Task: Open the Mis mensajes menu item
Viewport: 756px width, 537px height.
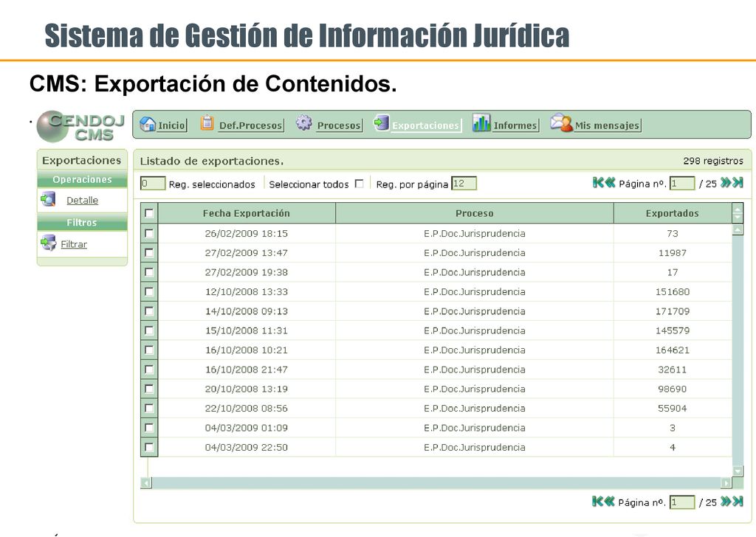Action: 607,125
